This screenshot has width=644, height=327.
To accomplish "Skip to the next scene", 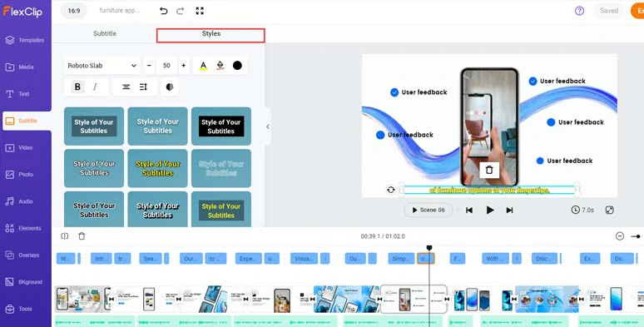I will [x=509, y=211].
